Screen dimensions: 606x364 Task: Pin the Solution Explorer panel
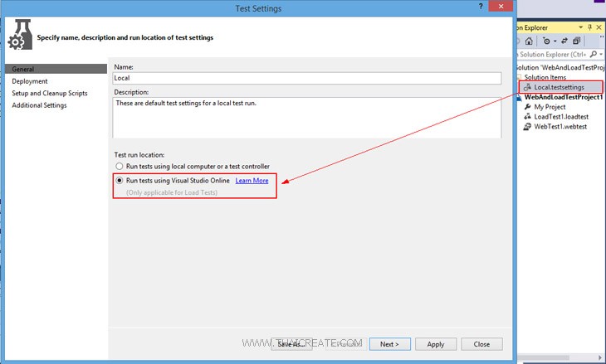pos(589,27)
